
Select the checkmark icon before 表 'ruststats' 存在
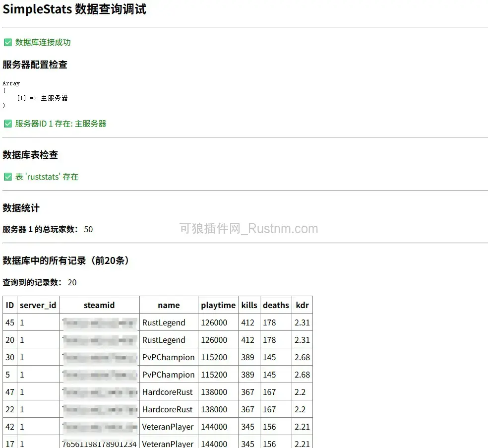coord(8,177)
